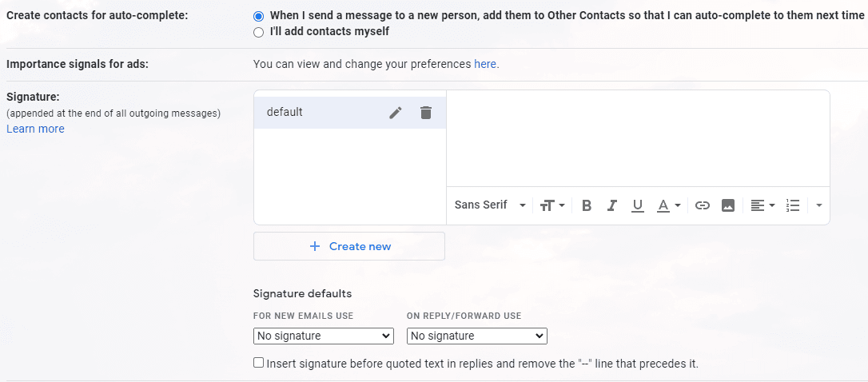
Task: Open the text color picker
Action: coord(669,205)
